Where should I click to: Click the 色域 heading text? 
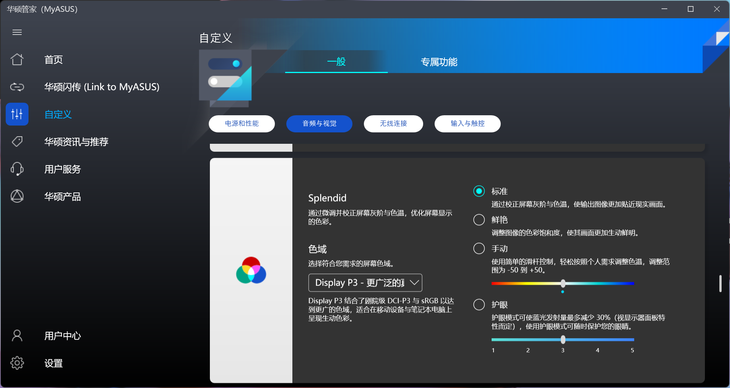pyautogui.click(x=318, y=249)
